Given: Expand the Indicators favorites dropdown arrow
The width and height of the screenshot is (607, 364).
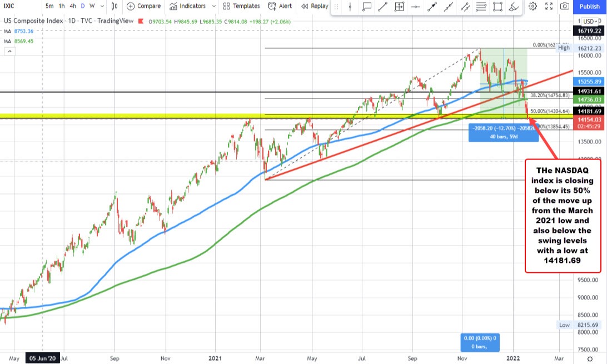Looking at the screenshot, I should (213, 6).
